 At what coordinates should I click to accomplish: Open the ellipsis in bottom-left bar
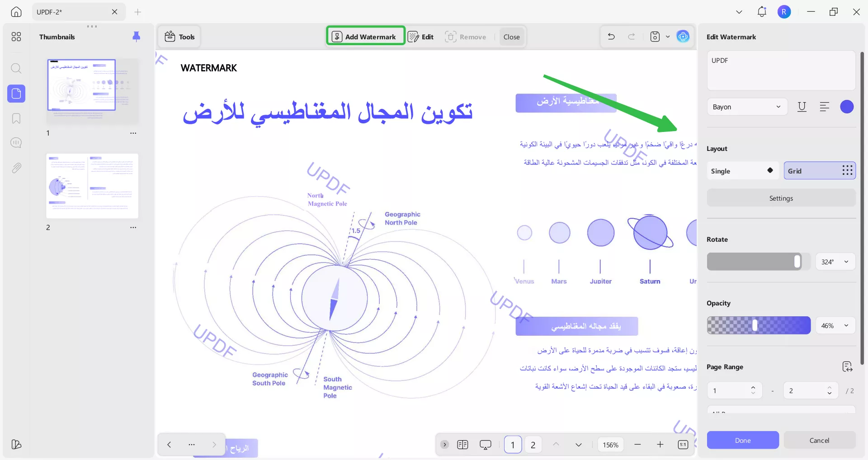(x=192, y=445)
